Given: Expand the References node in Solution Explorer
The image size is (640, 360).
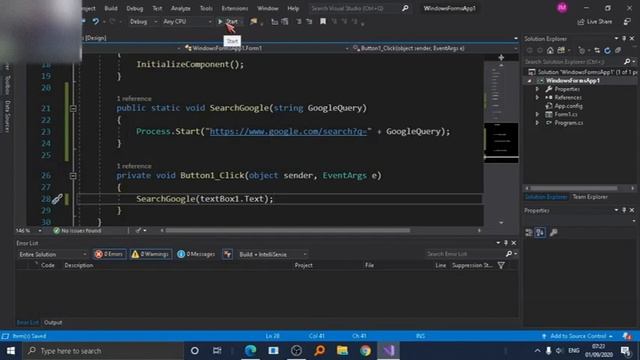Looking at the screenshot, I should pos(538,98).
